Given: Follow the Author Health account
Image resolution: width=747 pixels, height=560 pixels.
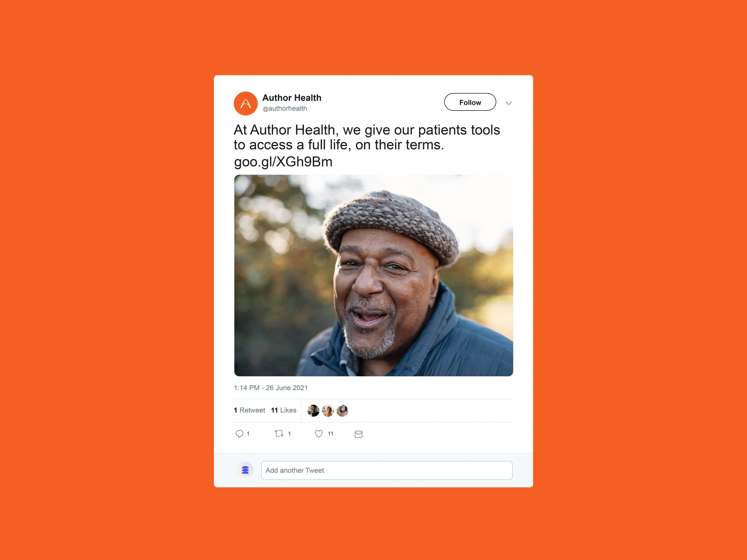Looking at the screenshot, I should [x=470, y=102].
